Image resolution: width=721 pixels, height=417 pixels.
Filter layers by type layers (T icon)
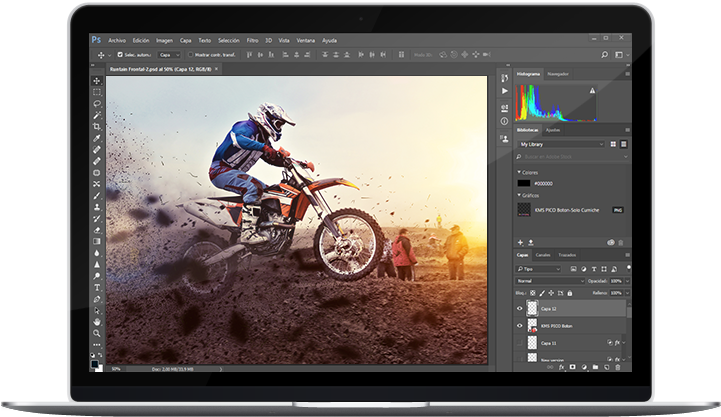[x=594, y=269]
